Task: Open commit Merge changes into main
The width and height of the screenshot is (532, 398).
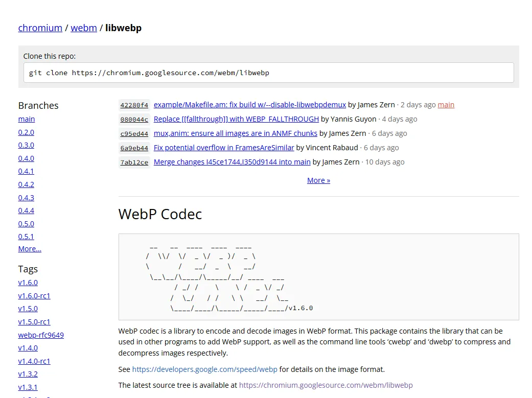Action: 232,162
